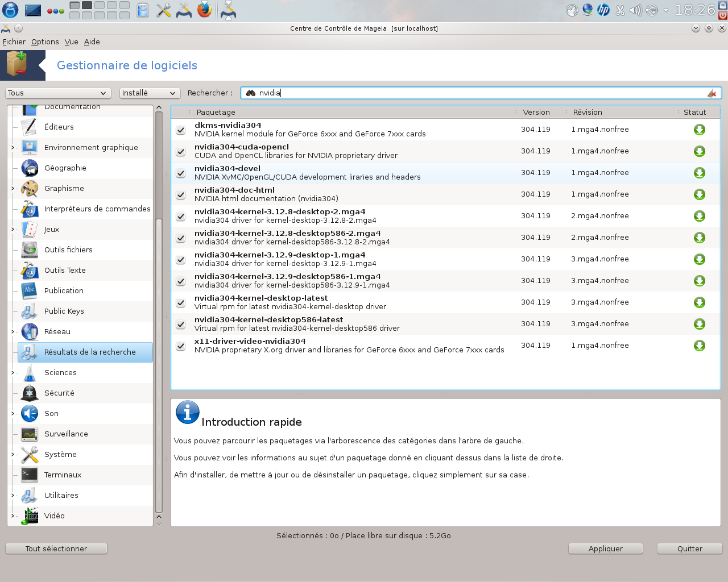Expand the Sciences tree node
Image resolution: width=728 pixels, height=582 pixels.
pyautogui.click(x=13, y=372)
